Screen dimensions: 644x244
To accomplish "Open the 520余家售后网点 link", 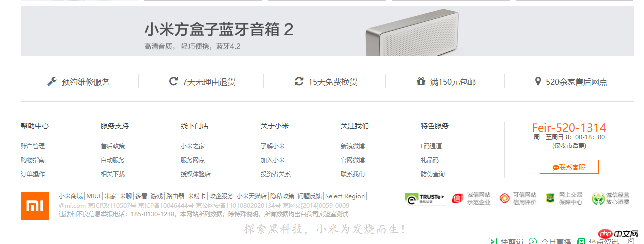I will click(576, 82).
